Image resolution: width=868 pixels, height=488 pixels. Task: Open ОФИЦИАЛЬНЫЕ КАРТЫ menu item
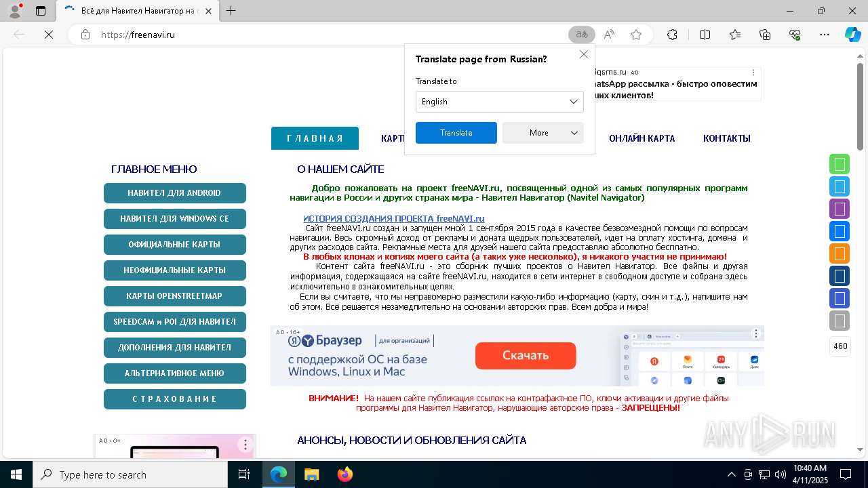pyautogui.click(x=175, y=245)
